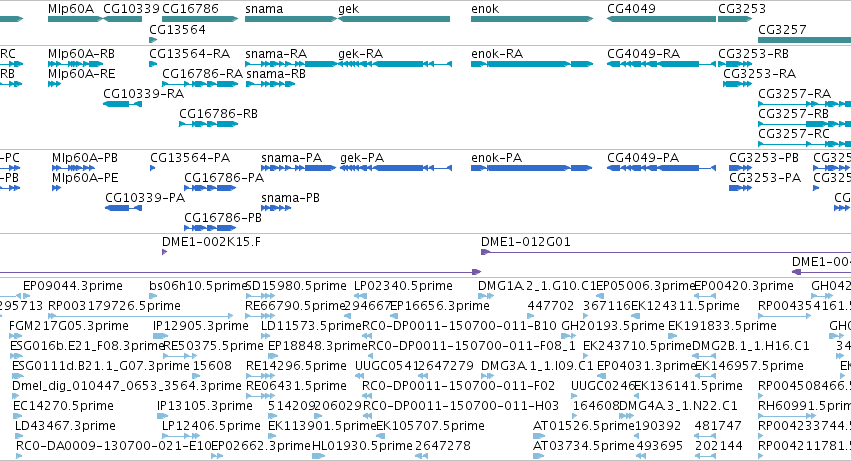Click protein snama-PB
The image size is (851, 461).
[290, 198]
